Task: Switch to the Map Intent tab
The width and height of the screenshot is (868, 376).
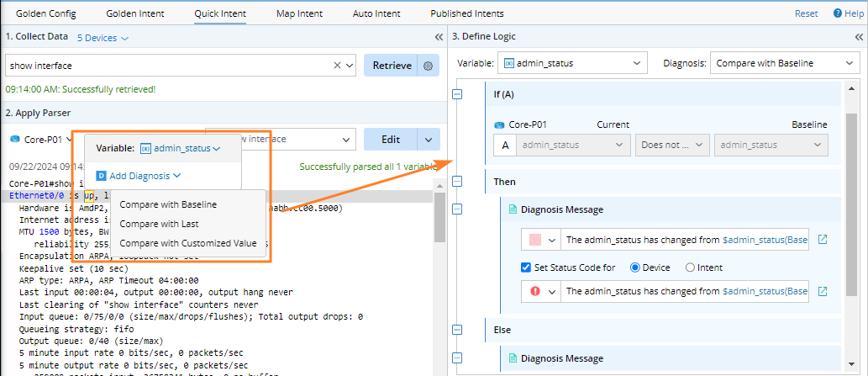Action: [x=299, y=13]
